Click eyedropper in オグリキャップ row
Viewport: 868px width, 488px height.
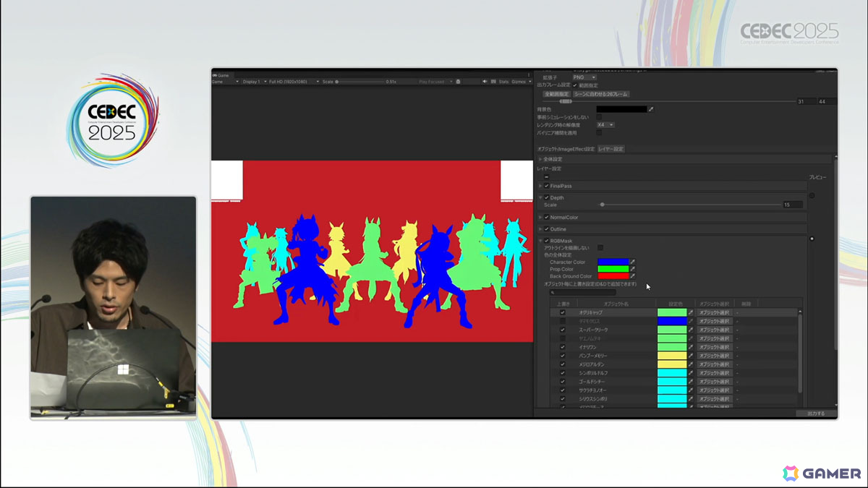pyautogui.click(x=691, y=312)
